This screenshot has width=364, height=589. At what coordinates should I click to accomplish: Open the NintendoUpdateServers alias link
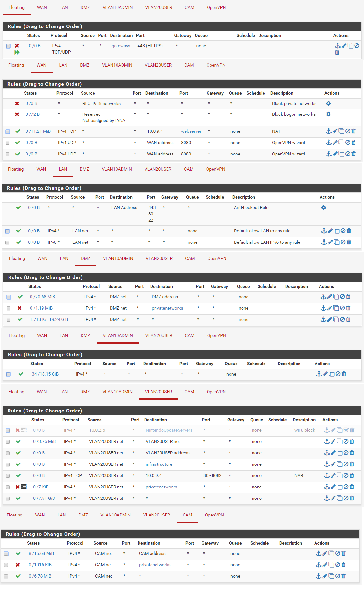point(169,430)
